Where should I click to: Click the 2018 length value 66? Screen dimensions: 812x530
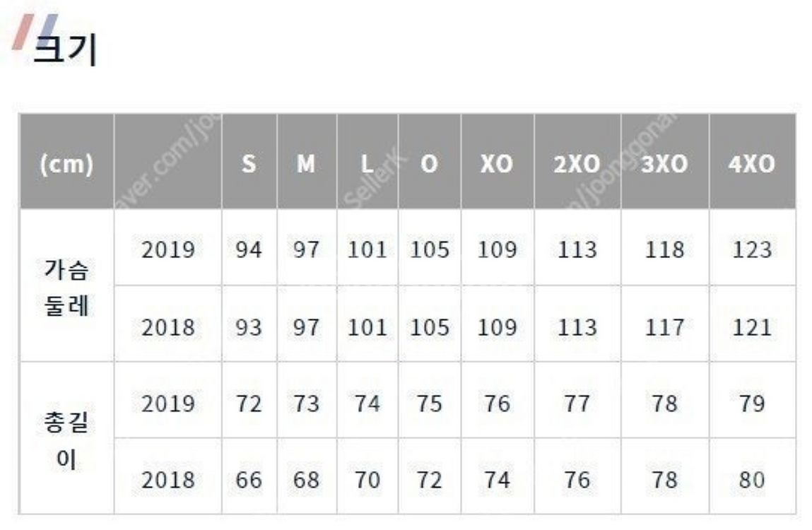pos(249,481)
